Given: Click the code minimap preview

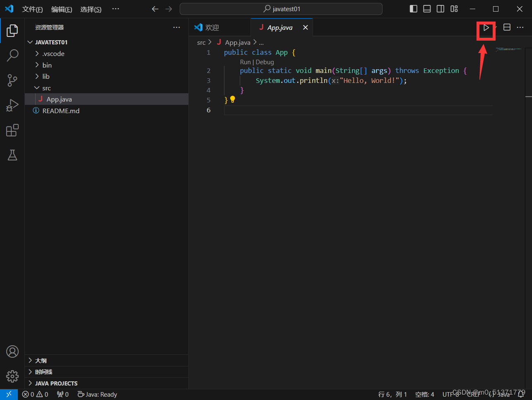Looking at the screenshot, I should pyautogui.click(x=508, y=50).
